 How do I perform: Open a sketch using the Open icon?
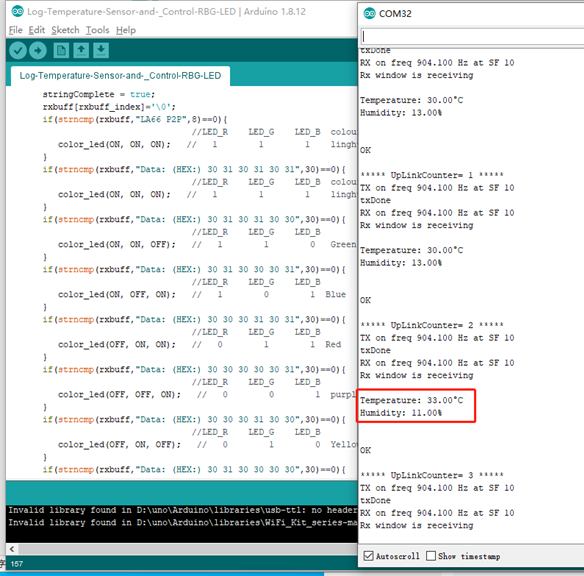point(81,51)
